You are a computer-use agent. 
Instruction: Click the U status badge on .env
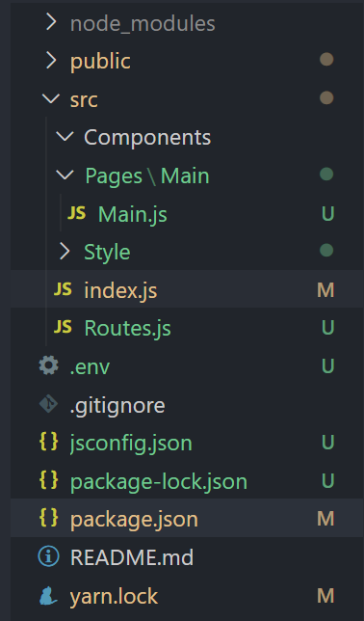click(x=328, y=366)
